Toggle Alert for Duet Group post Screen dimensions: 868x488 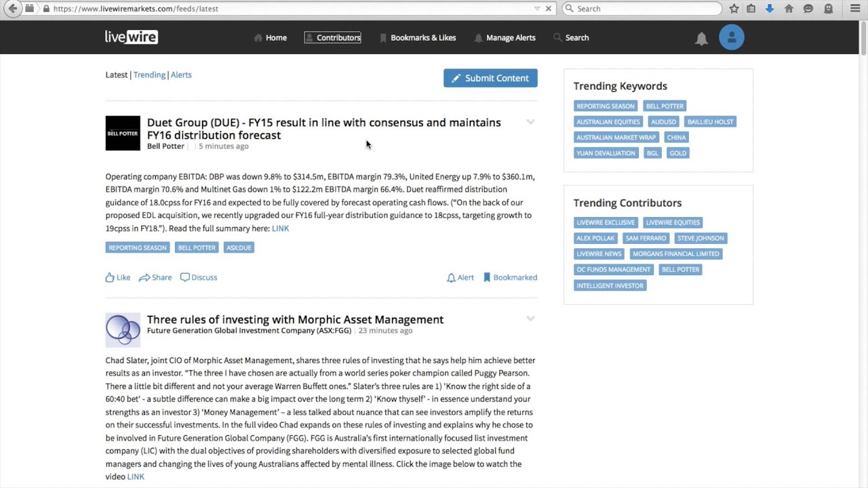(x=460, y=277)
